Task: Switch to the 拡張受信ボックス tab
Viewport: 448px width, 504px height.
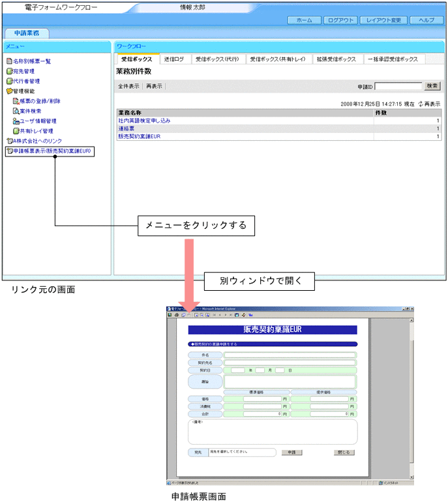Action: coord(336,59)
